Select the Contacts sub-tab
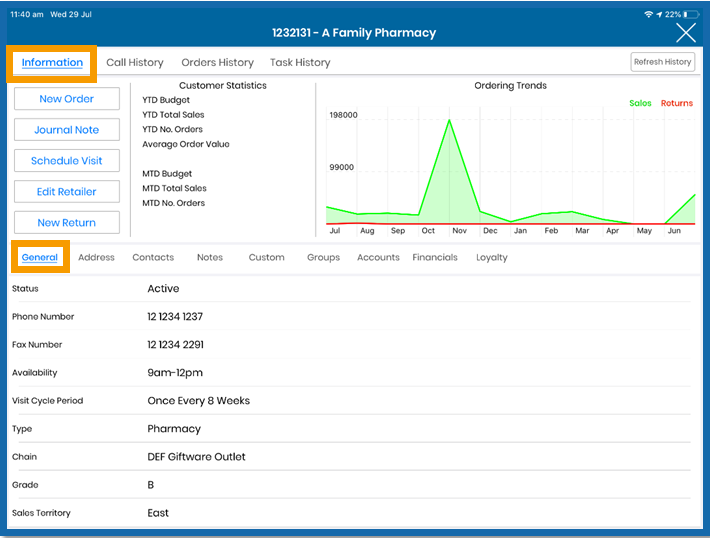 point(153,257)
